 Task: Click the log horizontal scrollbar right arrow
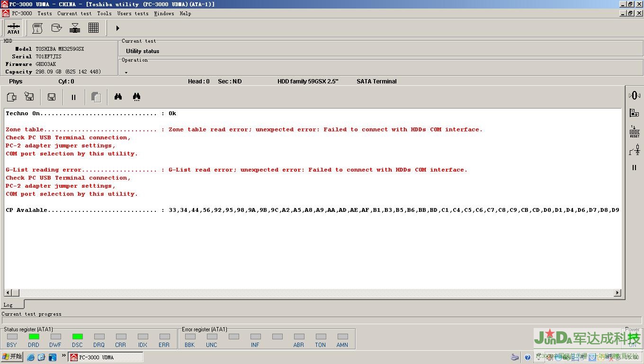[617, 293]
